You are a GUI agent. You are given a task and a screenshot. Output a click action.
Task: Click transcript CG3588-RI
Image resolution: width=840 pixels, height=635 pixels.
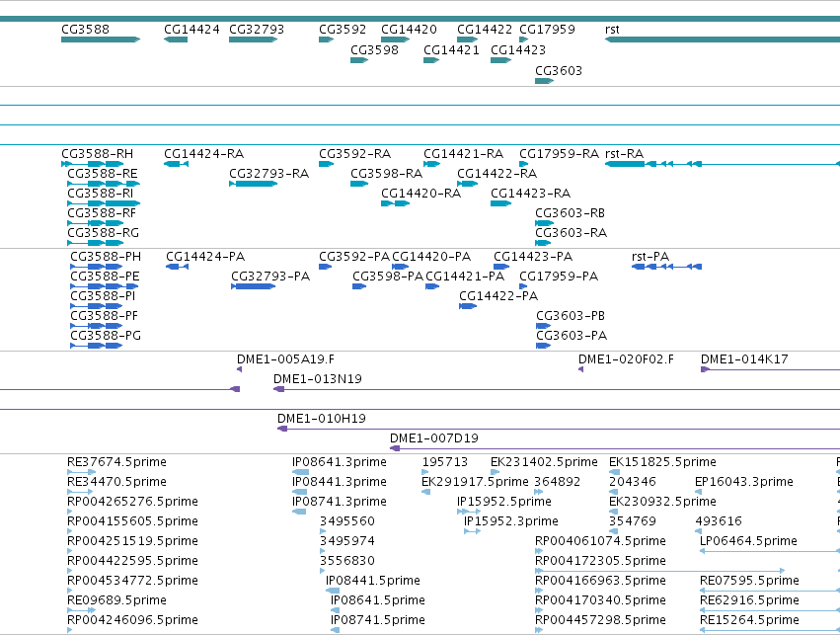click(x=104, y=203)
